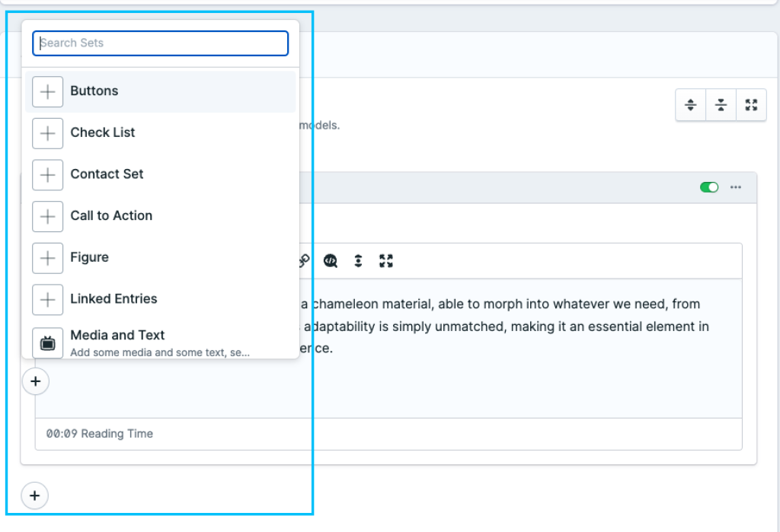780x532 pixels.
Task: Click the expand all sets icon
Action: pos(691,105)
